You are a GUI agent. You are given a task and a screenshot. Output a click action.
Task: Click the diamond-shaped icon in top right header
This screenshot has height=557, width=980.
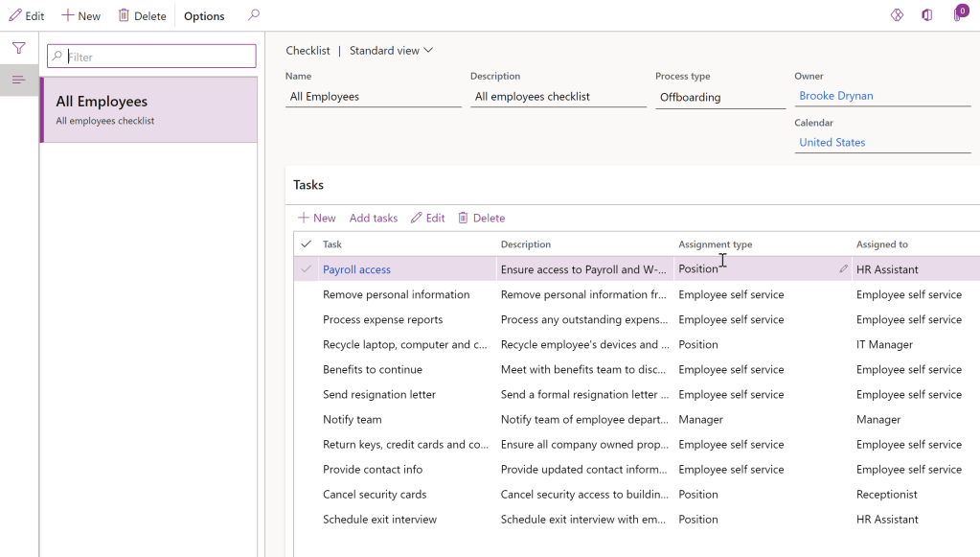click(x=897, y=15)
